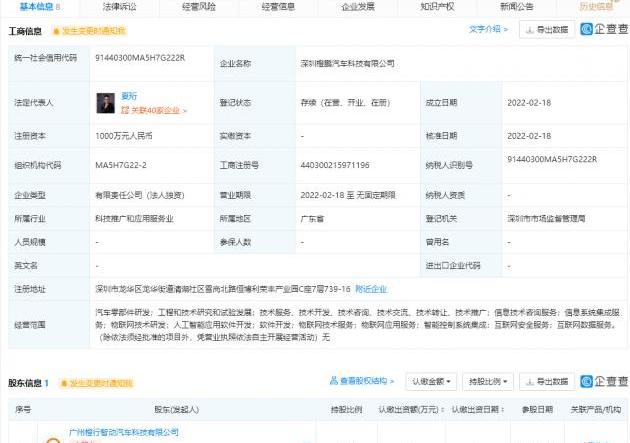Click registered capital 1000万元人民币
Image resolution: width=630 pixels, height=443 pixels.
coord(124,136)
